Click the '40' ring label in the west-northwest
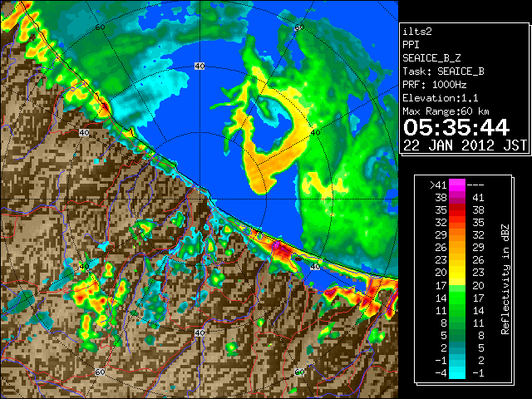Screen dimensions: 532x399 click(x=84, y=133)
